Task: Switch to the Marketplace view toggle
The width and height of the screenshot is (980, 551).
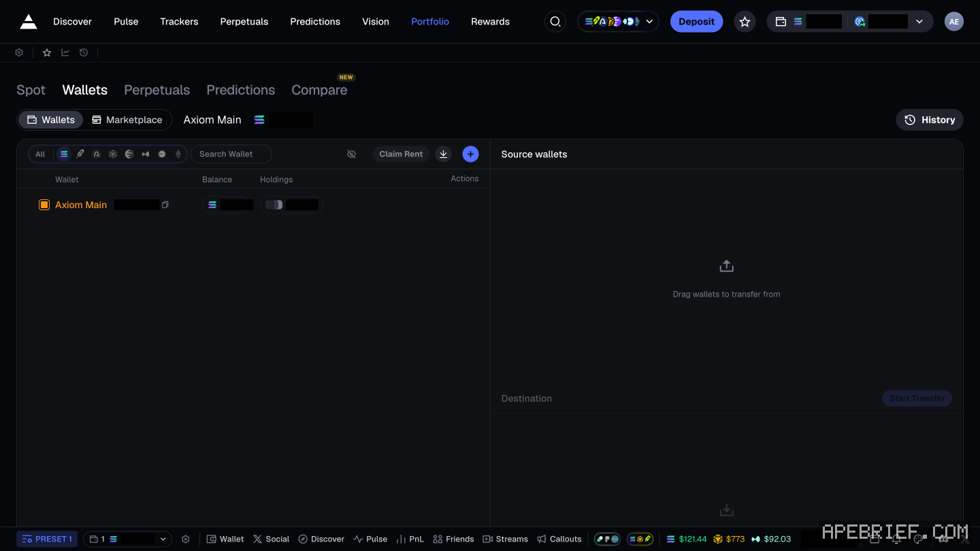Action: click(x=127, y=120)
